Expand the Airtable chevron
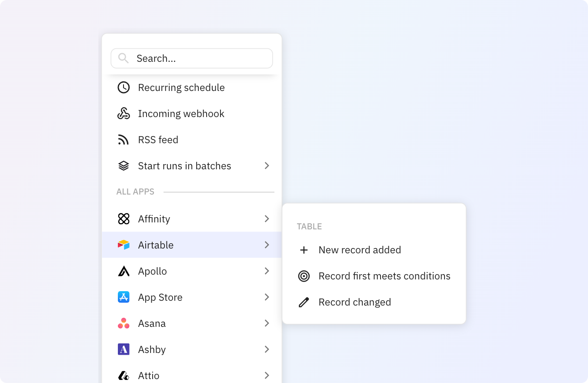This screenshot has height=383, width=588. (267, 245)
